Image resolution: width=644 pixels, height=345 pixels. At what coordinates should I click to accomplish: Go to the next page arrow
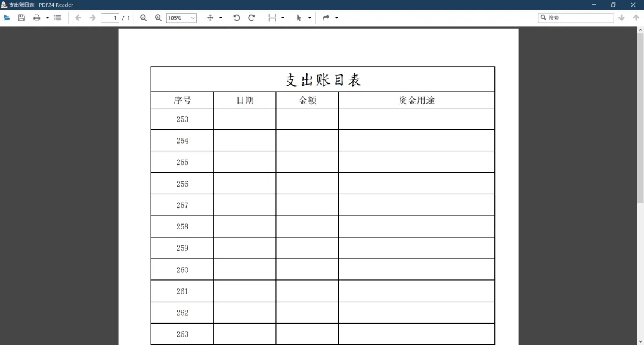[93, 18]
